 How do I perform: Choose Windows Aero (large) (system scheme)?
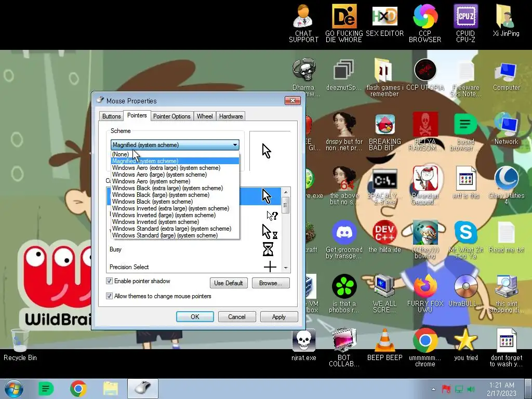(x=175, y=175)
